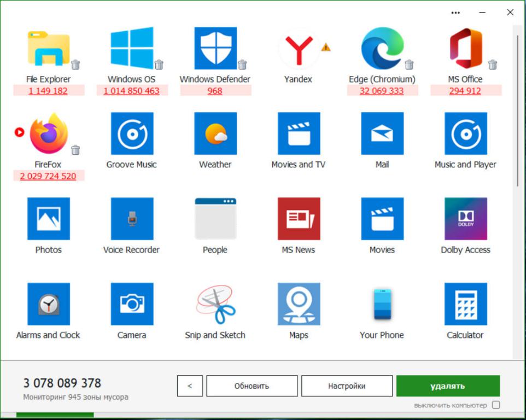Select the Snip and Sketch icon
The image size is (526, 420).
pos(215,304)
